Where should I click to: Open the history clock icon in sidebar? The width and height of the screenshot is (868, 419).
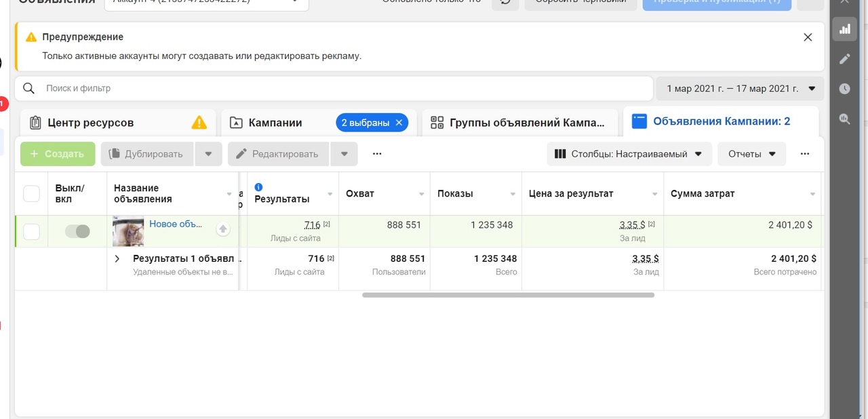844,89
